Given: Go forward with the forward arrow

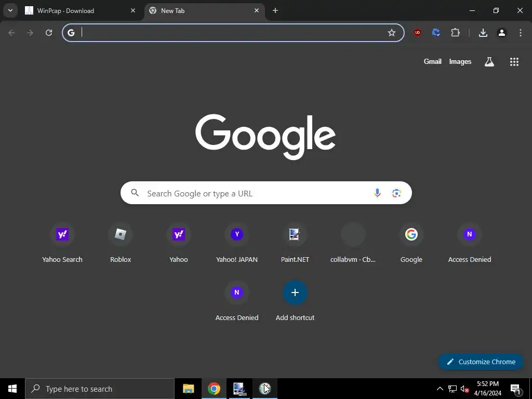Looking at the screenshot, I should coord(30,33).
